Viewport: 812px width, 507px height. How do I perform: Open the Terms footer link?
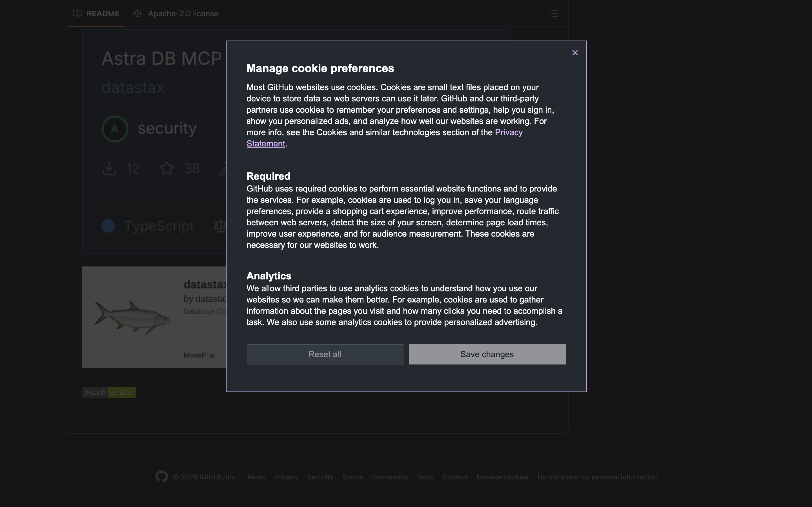[x=256, y=477]
